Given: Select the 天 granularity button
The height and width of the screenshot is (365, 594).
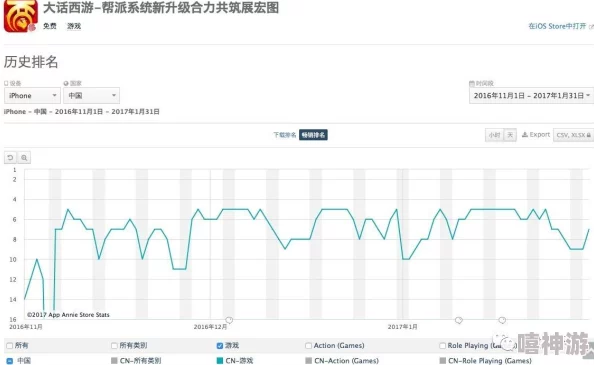Looking at the screenshot, I should tap(510, 135).
